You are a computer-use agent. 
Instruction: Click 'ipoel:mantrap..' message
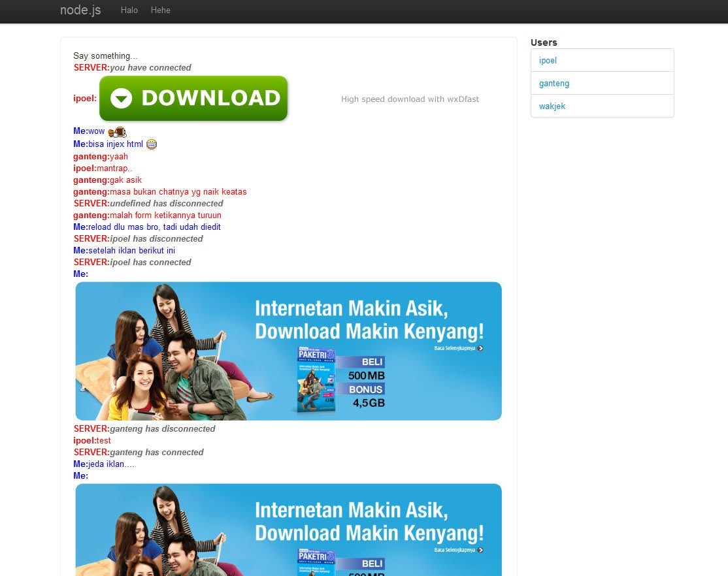(103, 168)
